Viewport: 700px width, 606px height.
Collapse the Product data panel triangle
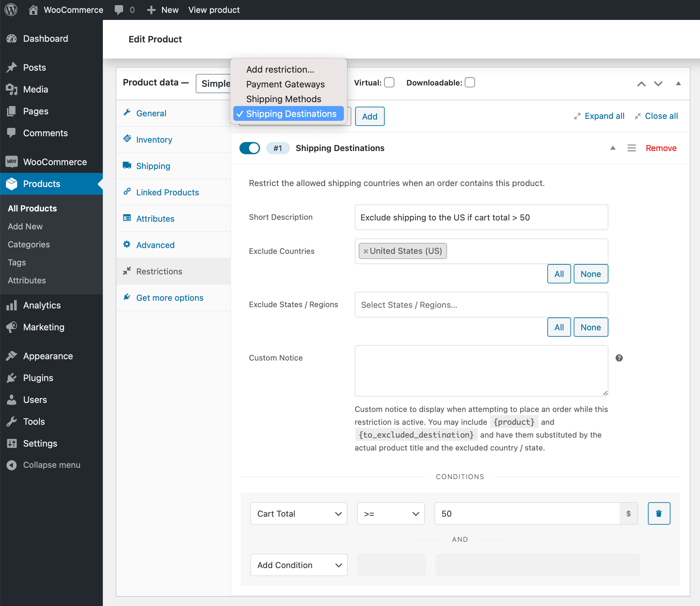click(x=678, y=84)
